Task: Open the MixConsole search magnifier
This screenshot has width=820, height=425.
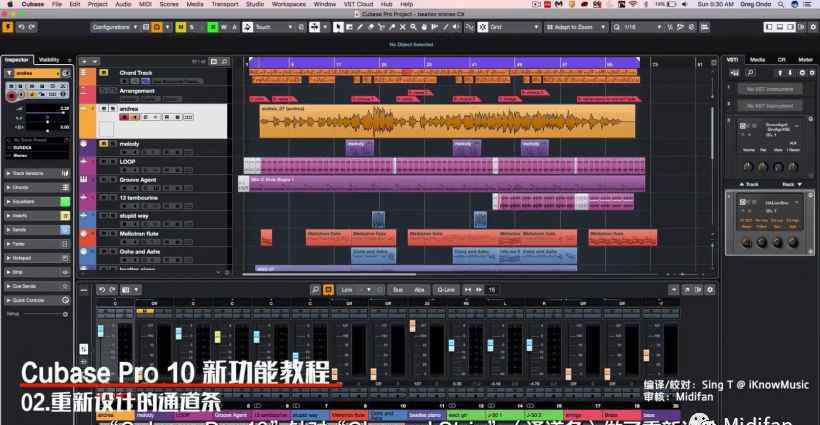Action: coord(315,290)
